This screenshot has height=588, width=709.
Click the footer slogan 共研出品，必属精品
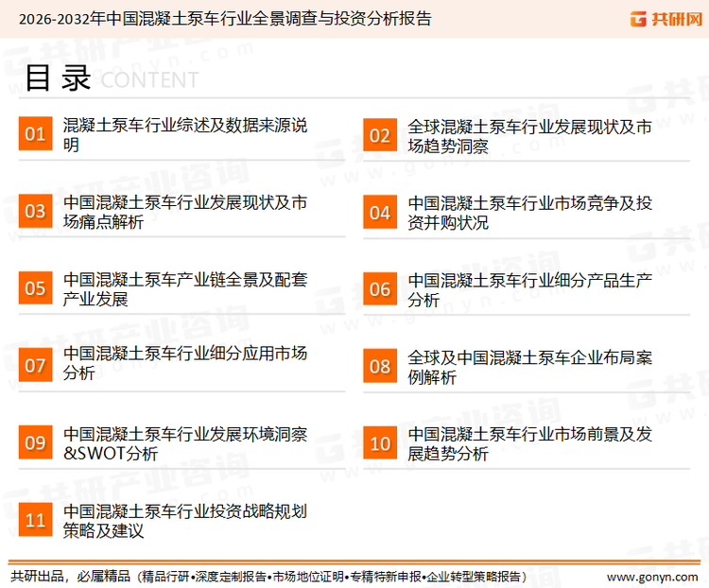tap(71, 577)
